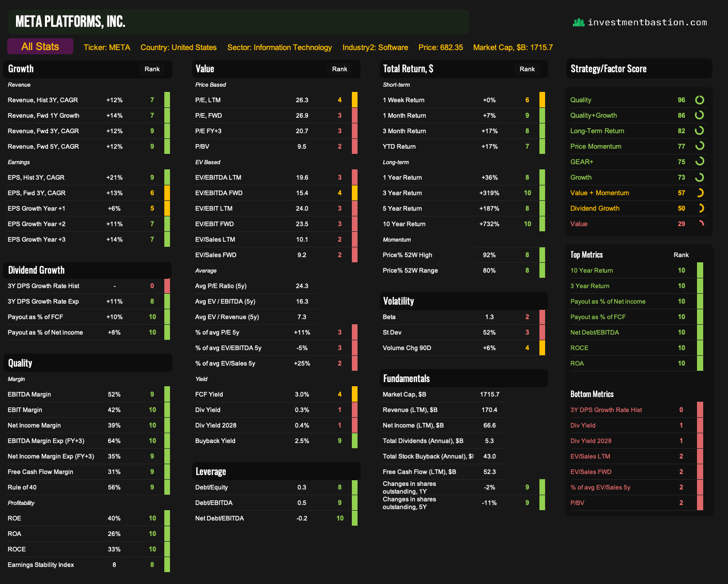
Task: Click 'P/BV' in the Bottom Metrics list
Action: (x=577, y=502)
